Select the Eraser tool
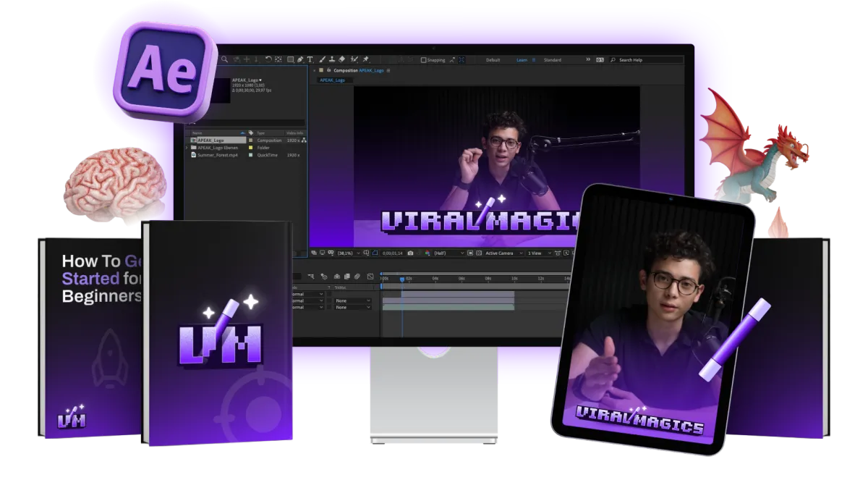The image size is (868, 488). pos(342,59)
